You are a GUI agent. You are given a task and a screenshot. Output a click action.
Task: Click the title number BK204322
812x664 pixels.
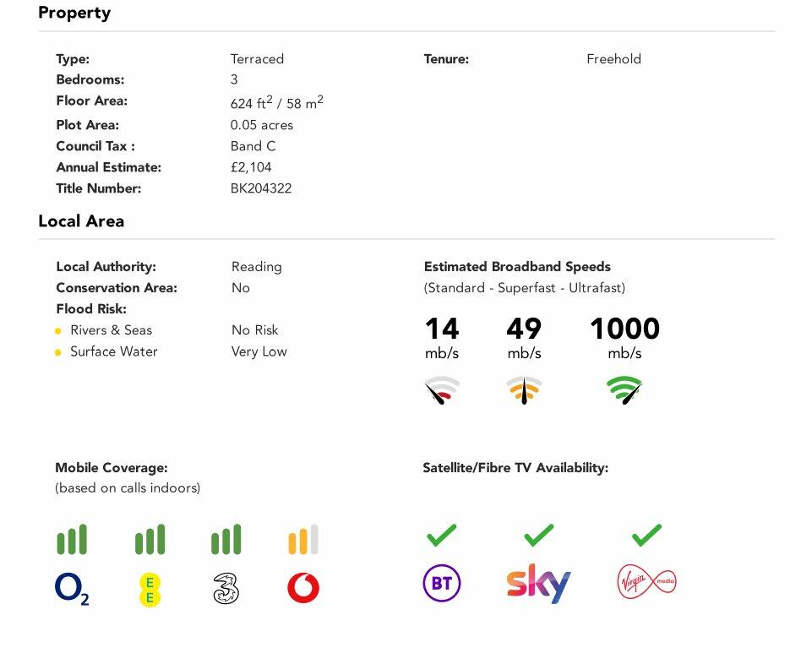261,188
